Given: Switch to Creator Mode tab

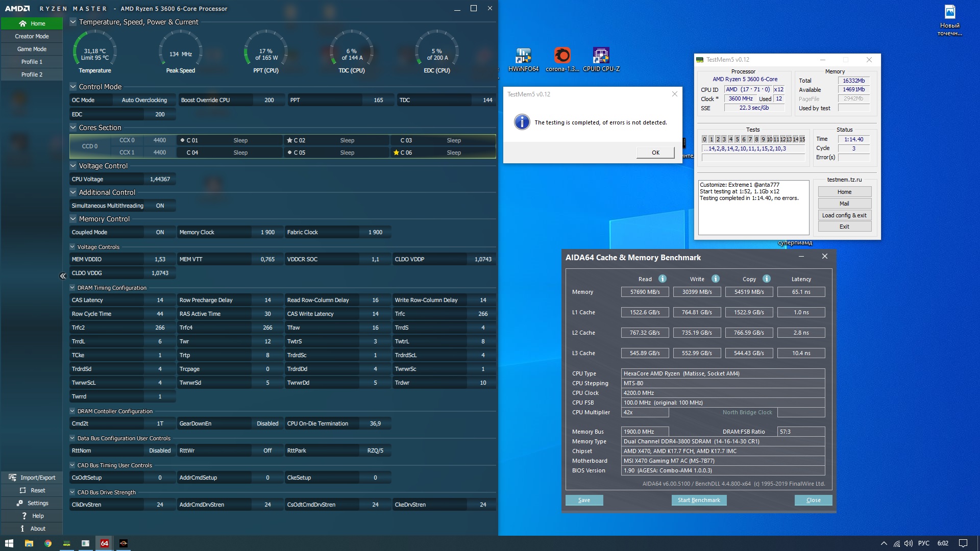Looking at the screenshot, I should click(x=32, y=36).
